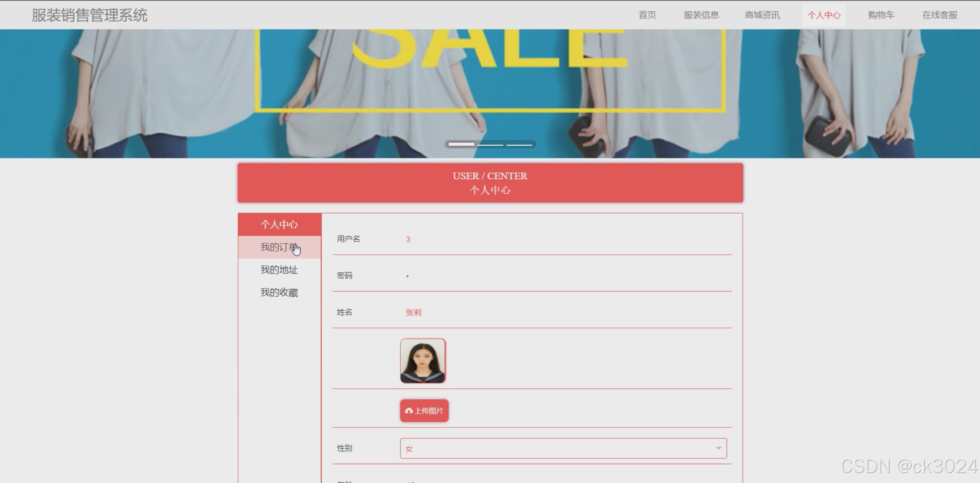Click second carousel indicator bar

click(490, 144)
